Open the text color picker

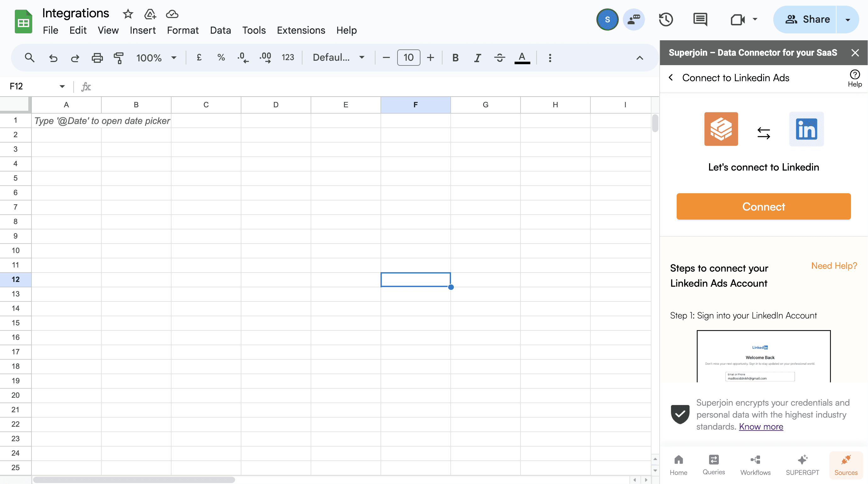point(522,58)
